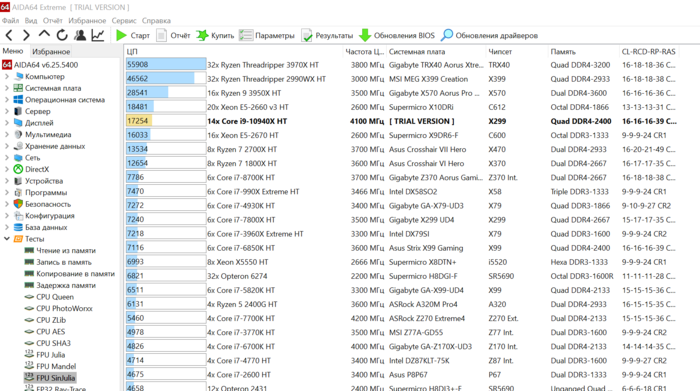Open the Файл menu

click(10, 21)
